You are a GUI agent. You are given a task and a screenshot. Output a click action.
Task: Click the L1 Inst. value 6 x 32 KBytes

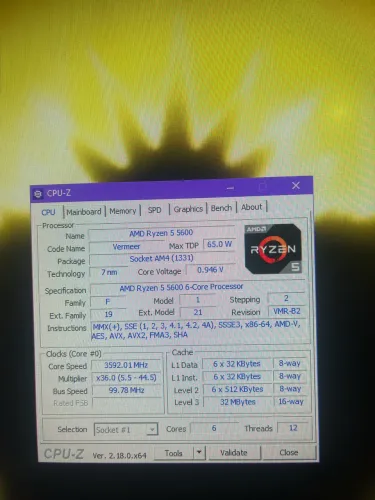(x=237, y=377)
